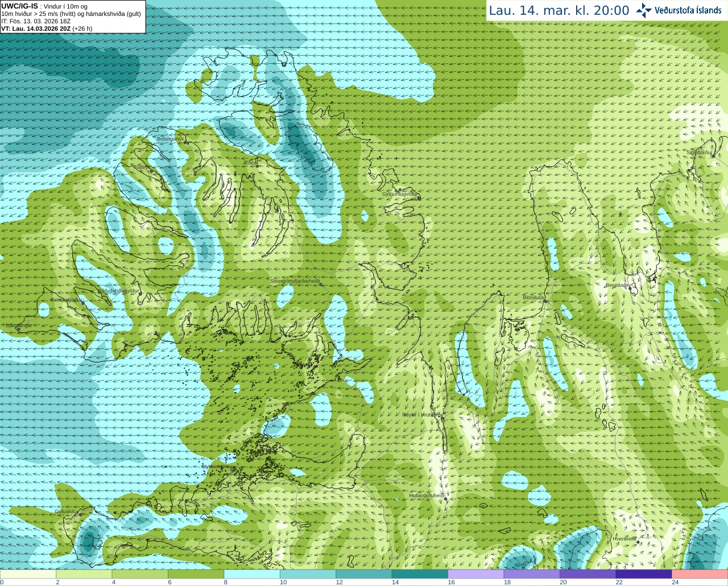The image size is (728, 586).
Task: Click the 'Bergstaðir' place label
Action: click(x=617, y=285)
